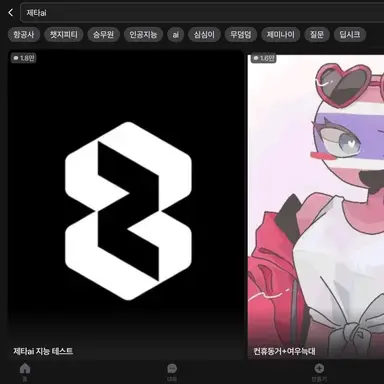View the 1.6만 chat count badge
This screenshot has height=384, width=384.
pos(264,58)
